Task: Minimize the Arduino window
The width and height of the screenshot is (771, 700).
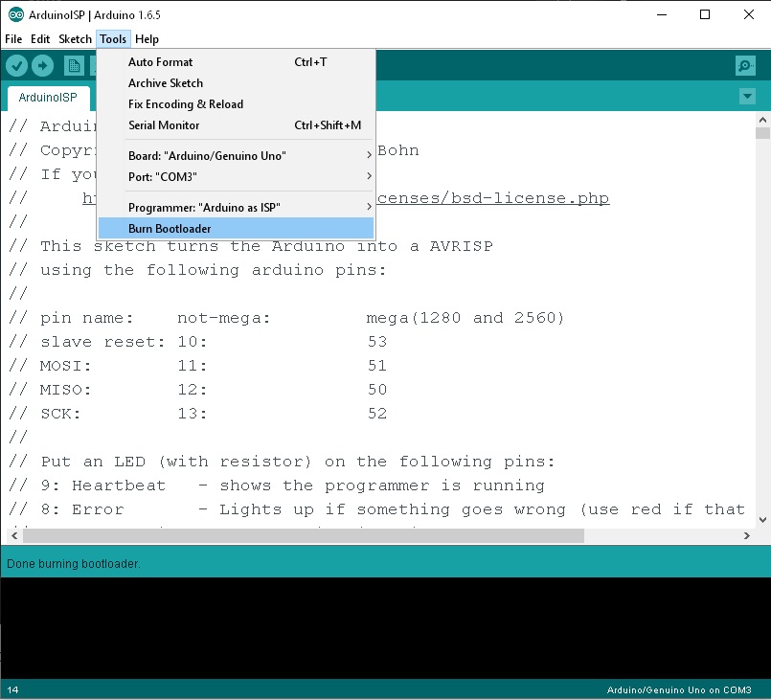Action: coord(662,14)
